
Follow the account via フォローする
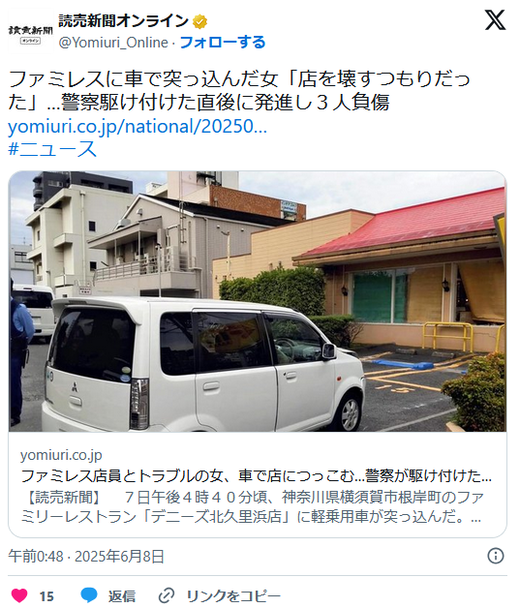click(x=223, y=42)
